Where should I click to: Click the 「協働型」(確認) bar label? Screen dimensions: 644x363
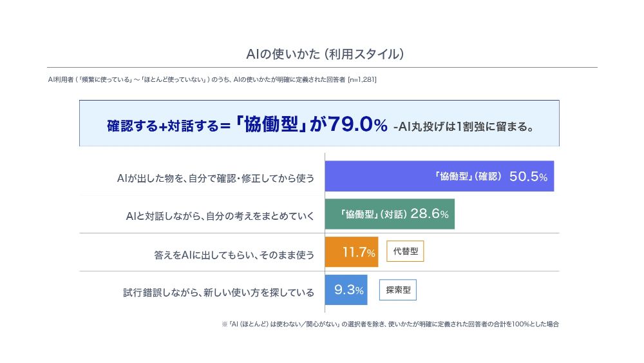coord(468,177)
